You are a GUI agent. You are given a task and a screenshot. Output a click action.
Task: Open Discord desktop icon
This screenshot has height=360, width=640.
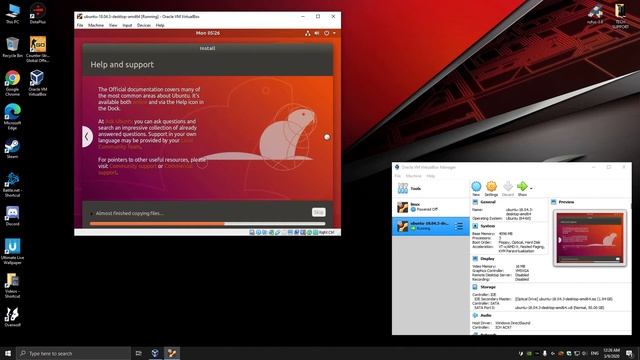12,216
